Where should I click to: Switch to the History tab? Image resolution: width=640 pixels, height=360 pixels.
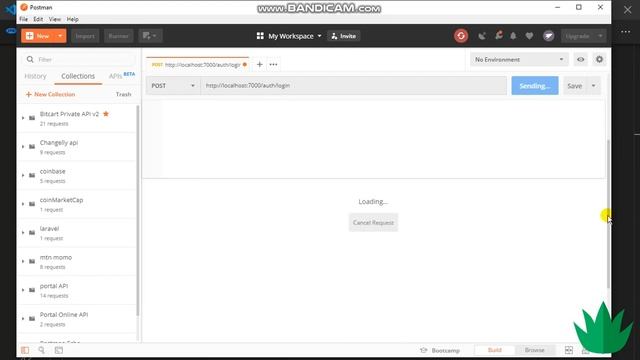(x=36, y=76)
